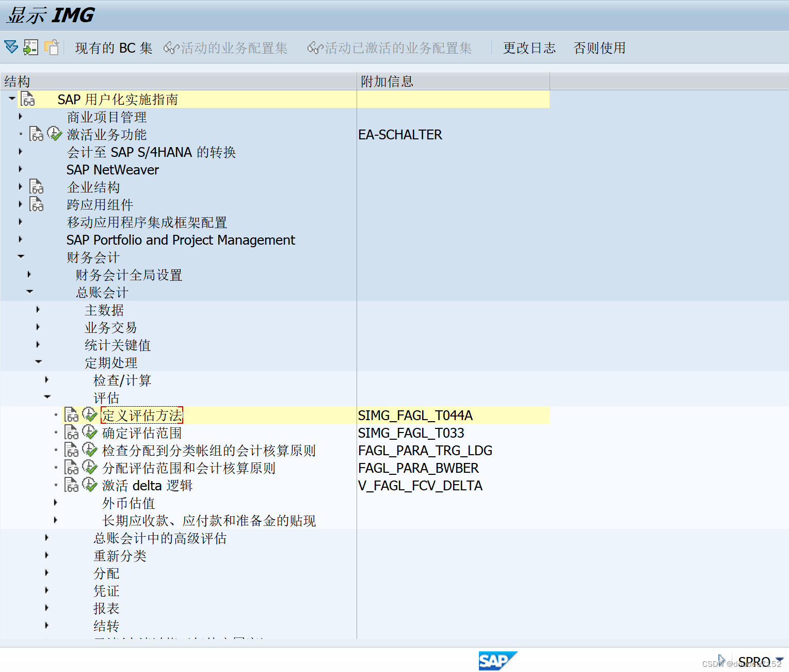Expand the 财务会计全局设置 node
Viewport: 789px width, 672px height.
(29, 275)
